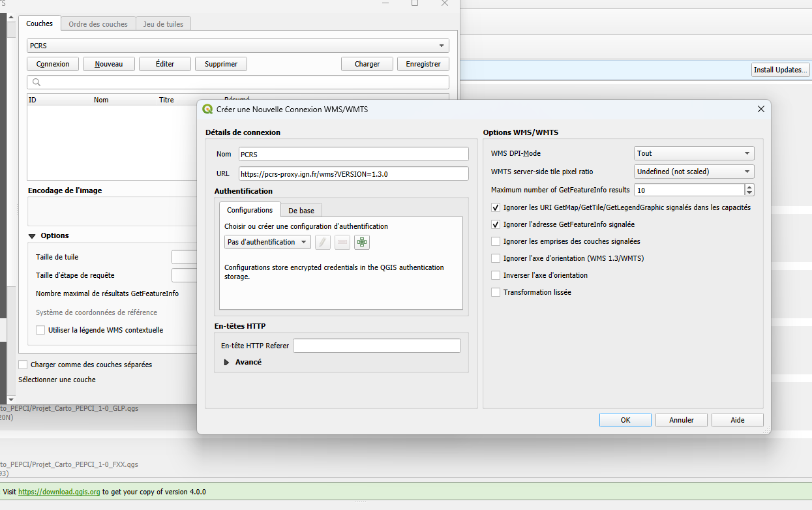Switch to the Ordre des couches tab

(x=98, y=24)
